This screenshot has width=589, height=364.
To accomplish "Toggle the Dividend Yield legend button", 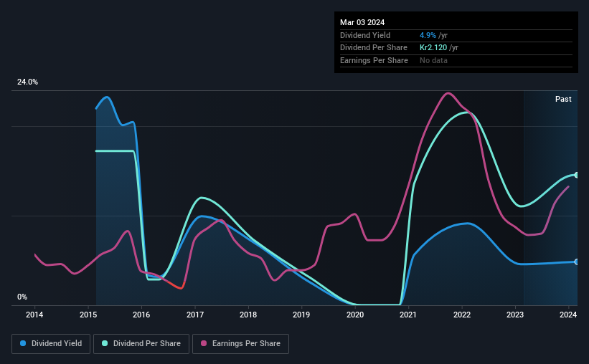I will click(51, 344).
